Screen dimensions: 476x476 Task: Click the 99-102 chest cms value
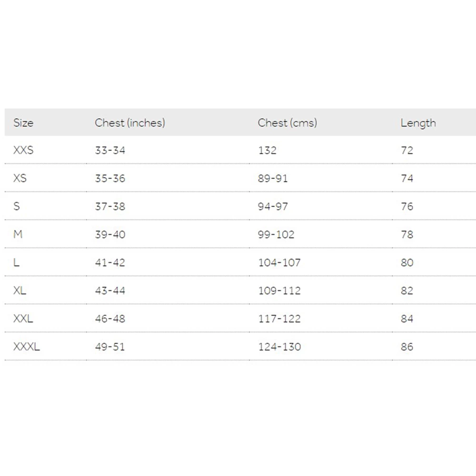276,235
